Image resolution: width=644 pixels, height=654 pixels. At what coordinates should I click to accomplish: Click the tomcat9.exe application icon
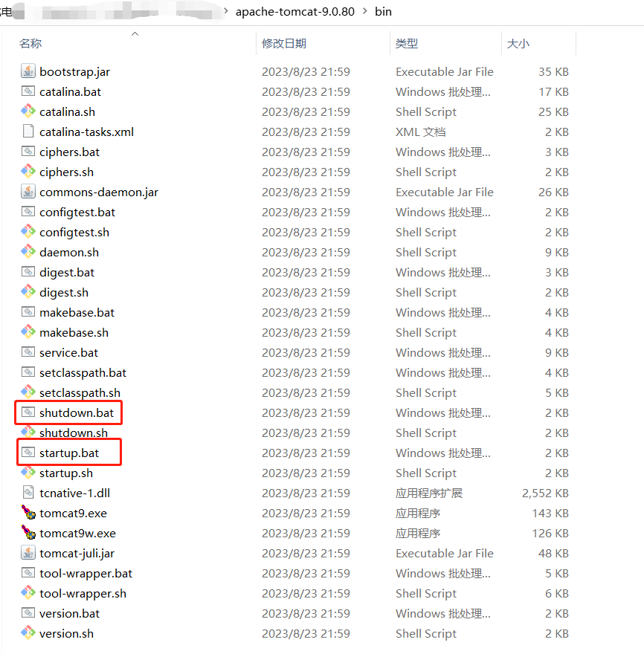[x=28, y=513]
